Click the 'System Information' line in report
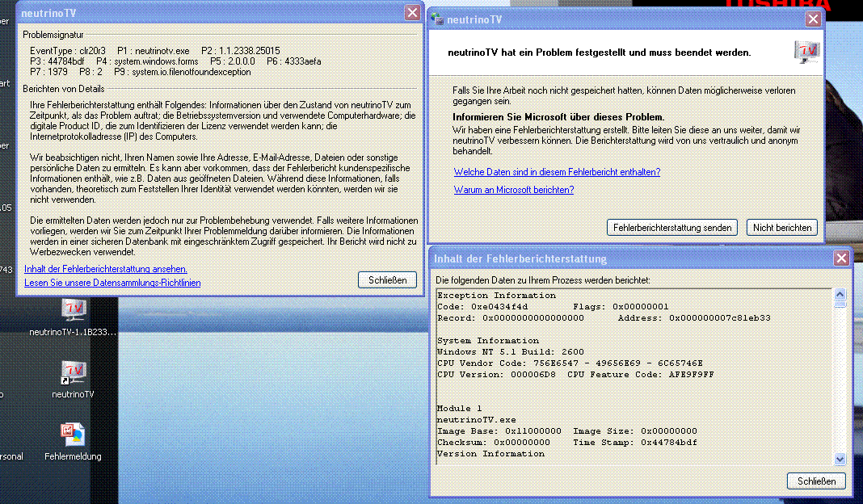 (x=487, y=341)
